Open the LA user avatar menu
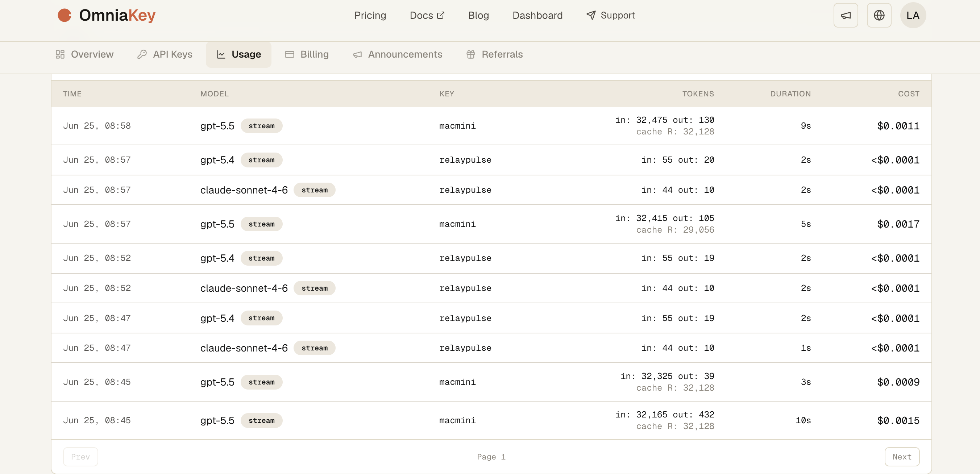 tap(913, 15)
